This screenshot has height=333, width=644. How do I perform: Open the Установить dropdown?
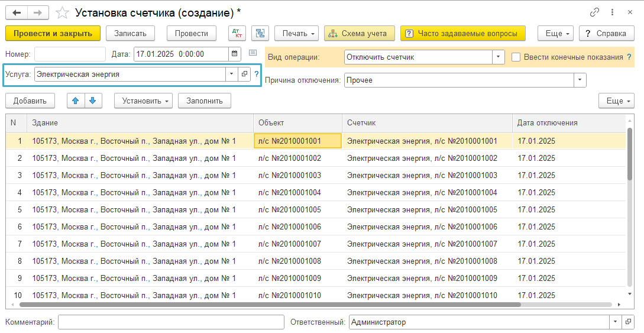pyautogui.click(x=143, y=101)
